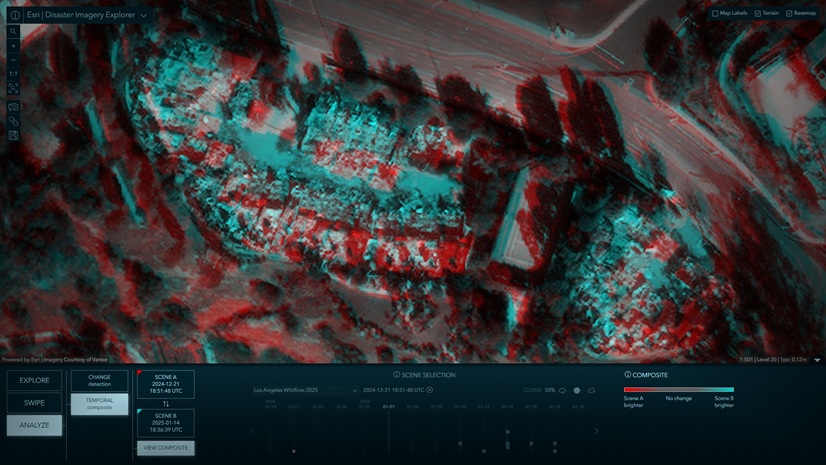This screenshot has width=826, height=465.
Task: Switch to EXPLORE mode
Action: click(x=34, y=380)
